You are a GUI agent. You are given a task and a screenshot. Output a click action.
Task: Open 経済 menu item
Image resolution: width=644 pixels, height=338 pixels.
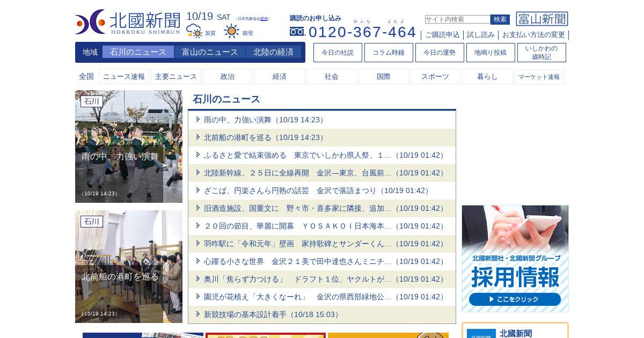point(280,77)
